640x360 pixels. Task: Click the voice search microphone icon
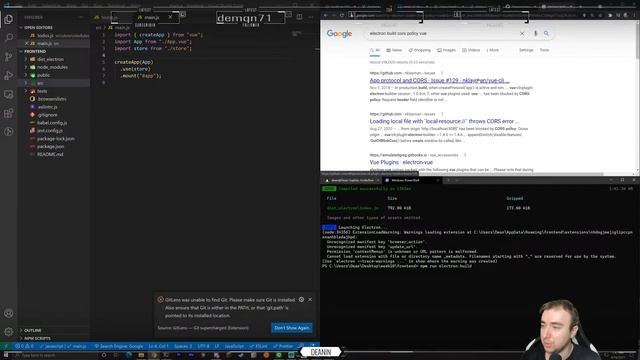click(535, 33)
